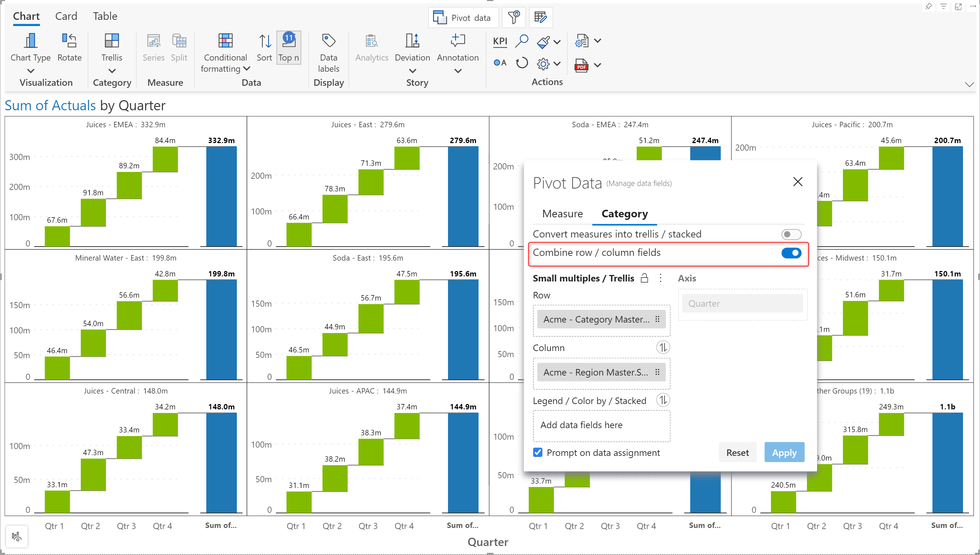980x555 pixels.
Task: Click lock icon beside Small multiples / Trellis
Action: (x=644, y=278)
